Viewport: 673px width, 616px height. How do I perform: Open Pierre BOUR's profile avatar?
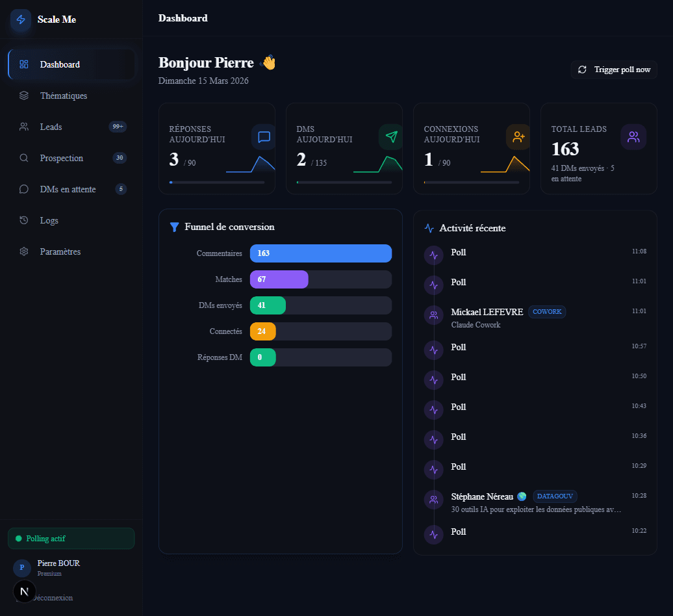click(x=21, y=567)
